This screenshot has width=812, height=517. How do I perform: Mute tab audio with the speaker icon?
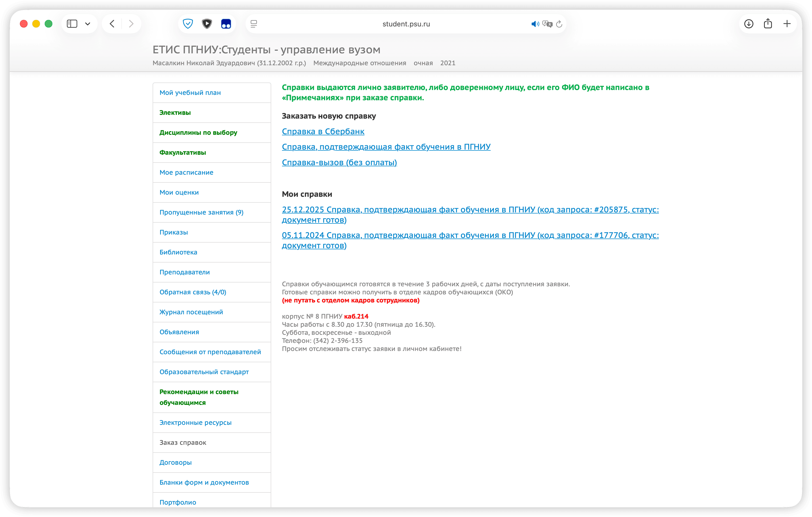point(535,24)
